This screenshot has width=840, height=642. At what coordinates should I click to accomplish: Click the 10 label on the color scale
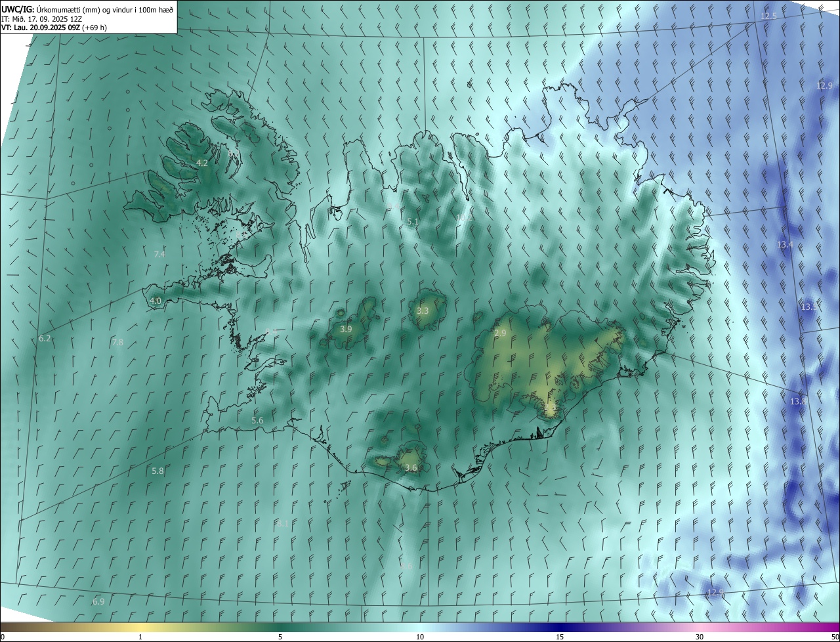(420, 637)
